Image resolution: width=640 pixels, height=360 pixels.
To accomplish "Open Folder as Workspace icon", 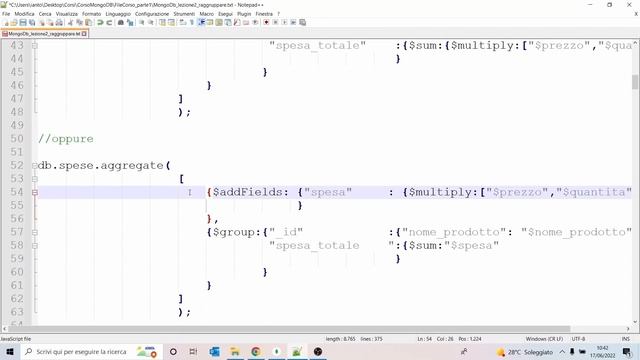I will [x=246, y=23].
